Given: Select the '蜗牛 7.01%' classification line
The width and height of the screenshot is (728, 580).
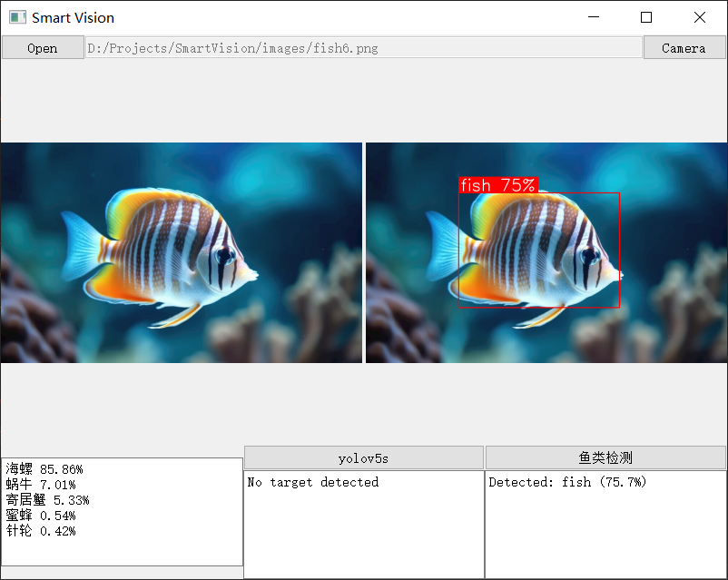Looking at the screenshot, I should pyautogui.click(x=41, y=485).
